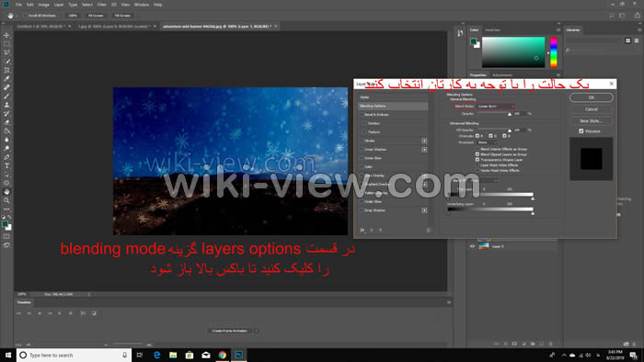This screenshot has height=362, width=644.
Task: Click the New Style button
Action: point(591,121)
